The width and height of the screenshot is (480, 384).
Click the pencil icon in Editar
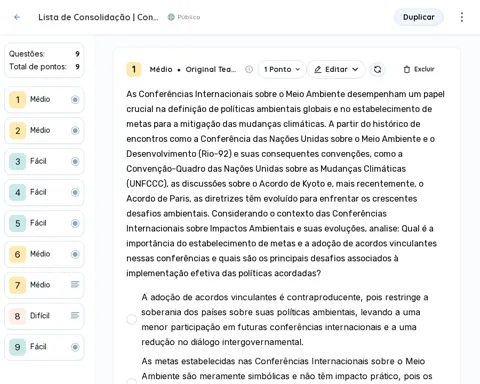point(318,69)
